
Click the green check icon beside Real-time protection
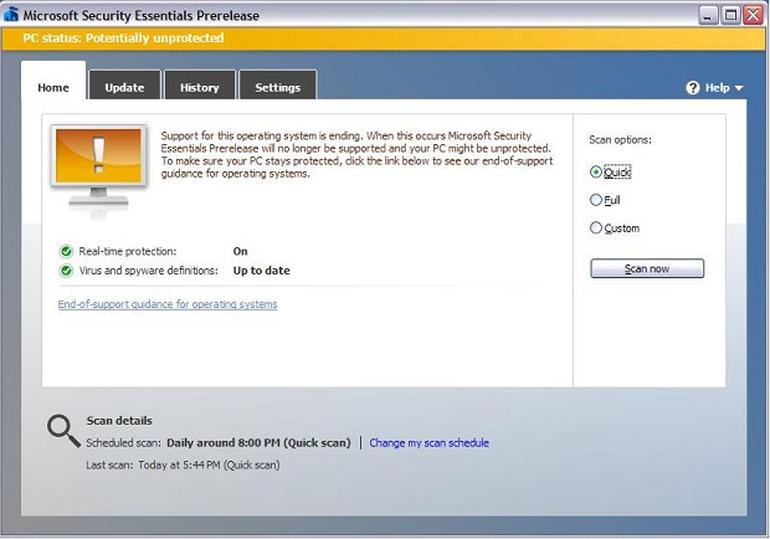(66, 251)
